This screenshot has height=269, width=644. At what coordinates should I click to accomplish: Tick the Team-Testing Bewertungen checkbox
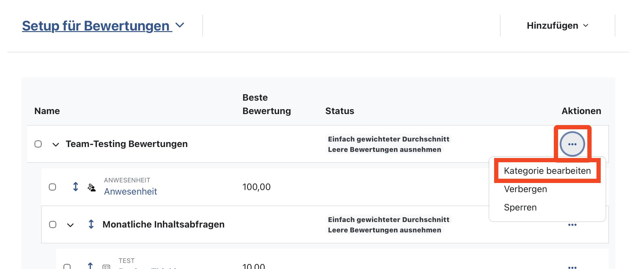38,144
